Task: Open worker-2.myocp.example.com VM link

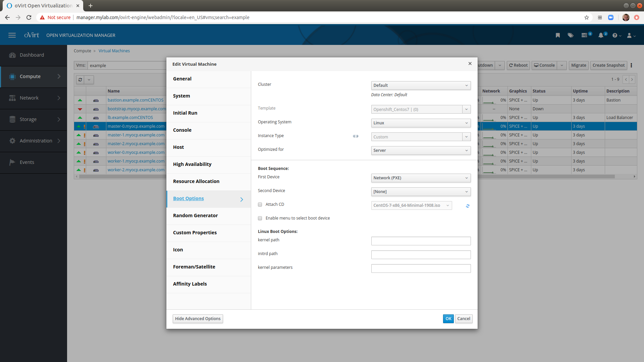Action: tap(136, 170)
